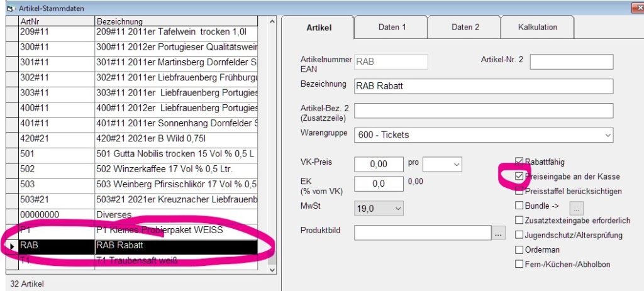Open the MwSt 19,0 dropdown
This screenshot has width=644, height=291.
397,208
